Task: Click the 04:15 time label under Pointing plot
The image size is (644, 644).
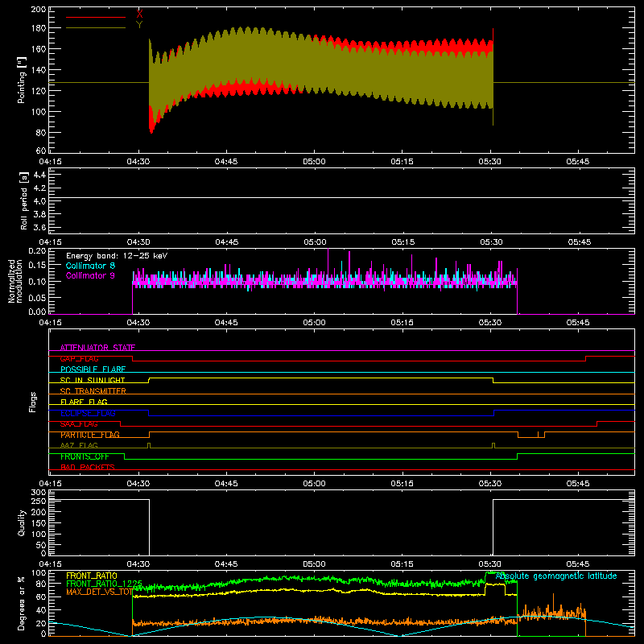Action: point(50,162)
